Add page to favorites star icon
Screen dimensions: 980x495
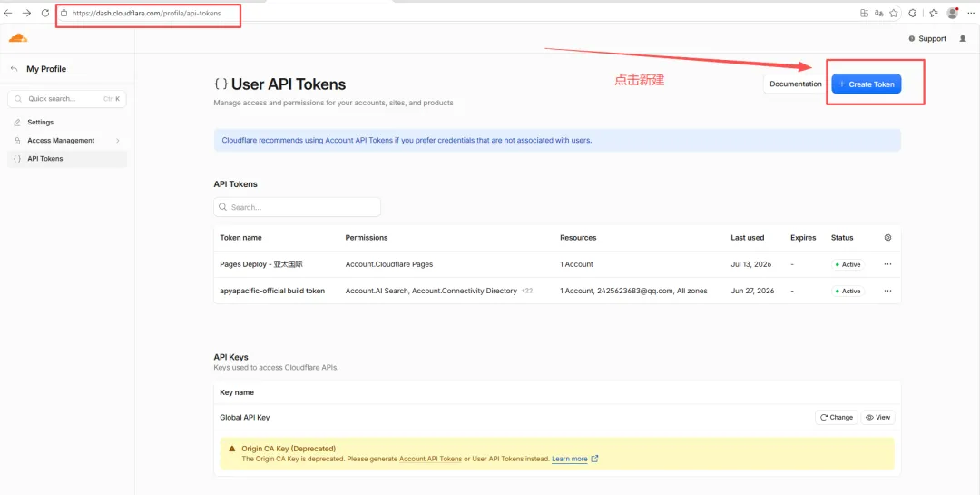pyautogui.click(x=894, y=13)
